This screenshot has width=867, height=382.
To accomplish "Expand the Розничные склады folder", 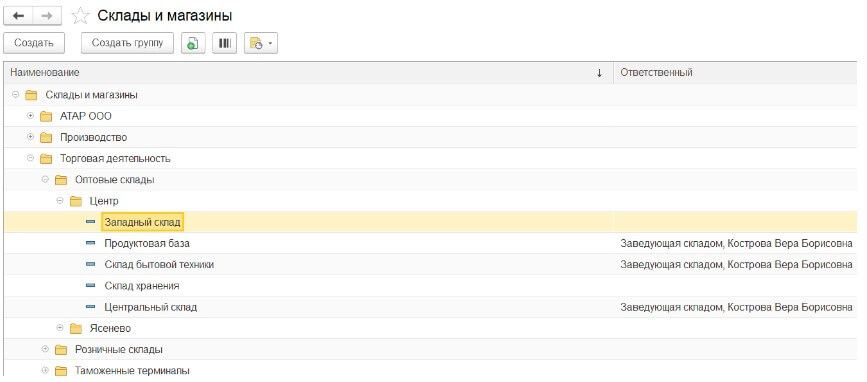I will 45,349.
